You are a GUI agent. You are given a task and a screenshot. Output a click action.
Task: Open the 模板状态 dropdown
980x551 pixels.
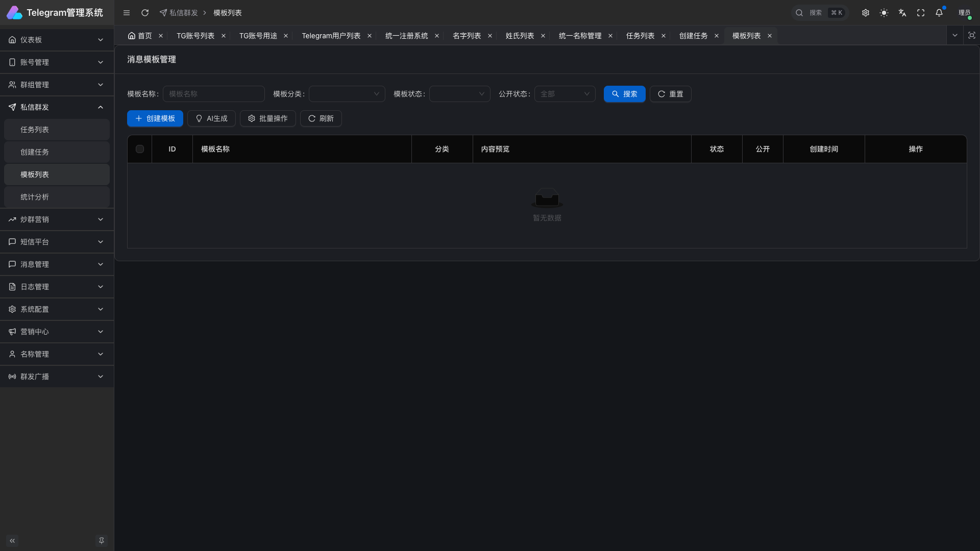tap(459, 94)
